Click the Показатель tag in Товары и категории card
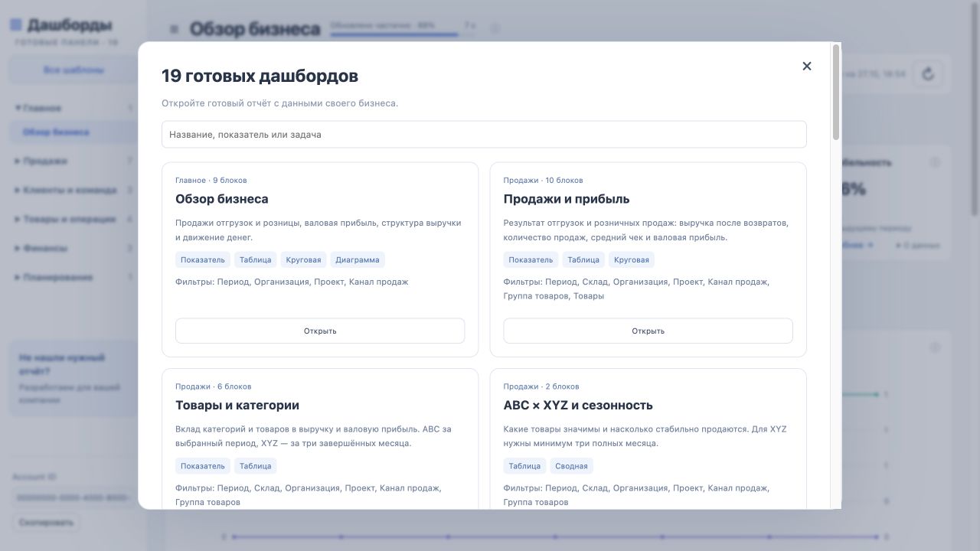This screenshot has width=980, height=551. pos(203,466)
